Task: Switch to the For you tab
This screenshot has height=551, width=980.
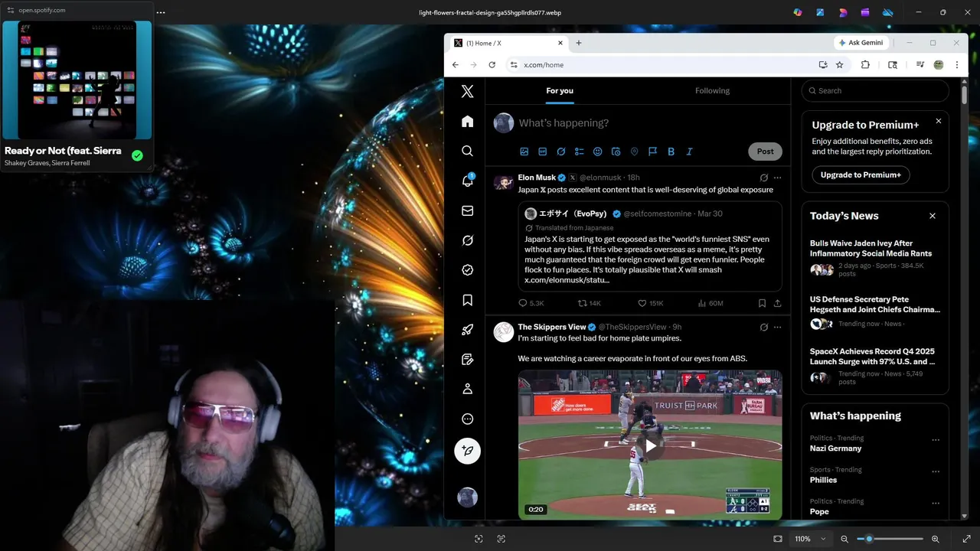Action: pyautogui.click(x=560, y=90)
